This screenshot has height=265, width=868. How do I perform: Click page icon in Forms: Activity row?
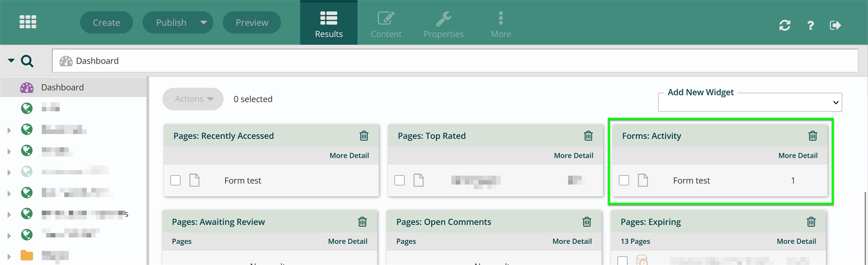[643, 180]
